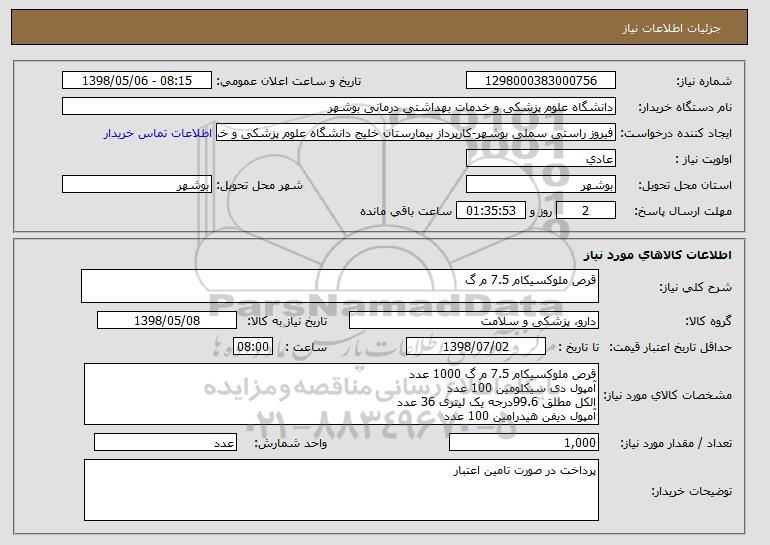770x545 pixels.
Task: Click the buyer notes text area
Action: (341, 490)
